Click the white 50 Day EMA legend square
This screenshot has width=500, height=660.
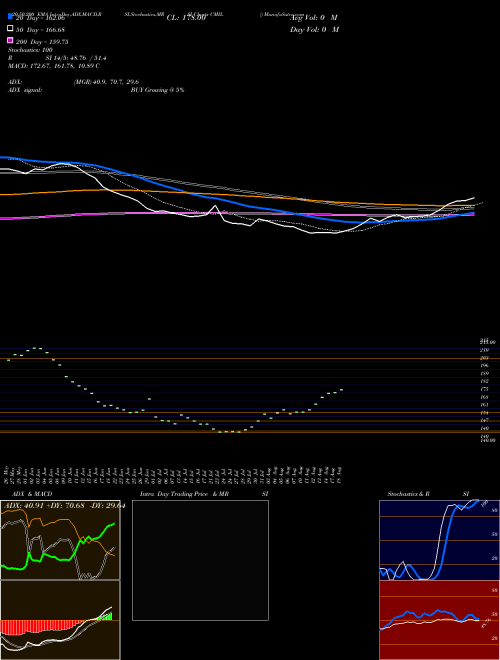(x=10, y=29)
